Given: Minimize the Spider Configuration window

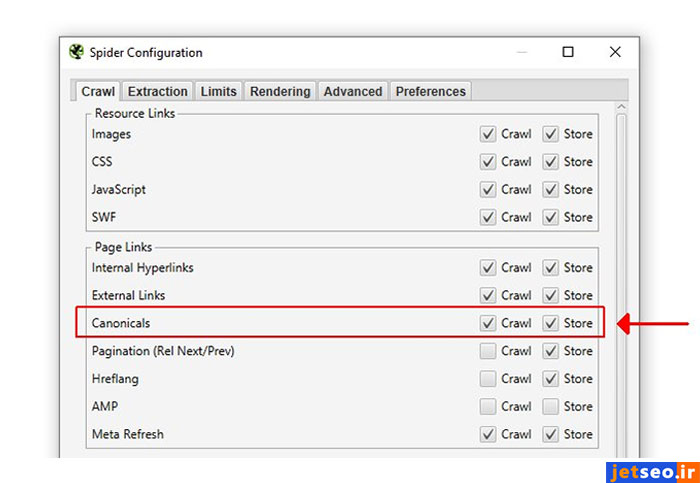Looking at the screenshot, I should 522,52.
